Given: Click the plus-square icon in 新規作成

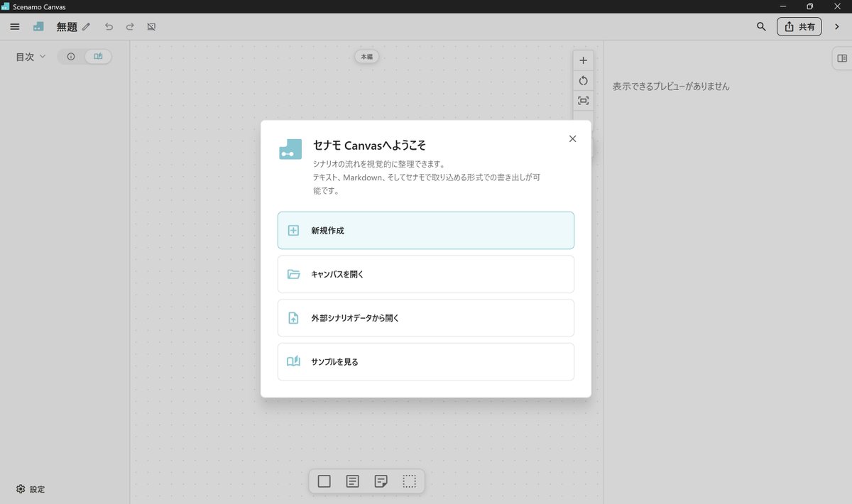Looking at the screenshot, I should tap(293, 230).
